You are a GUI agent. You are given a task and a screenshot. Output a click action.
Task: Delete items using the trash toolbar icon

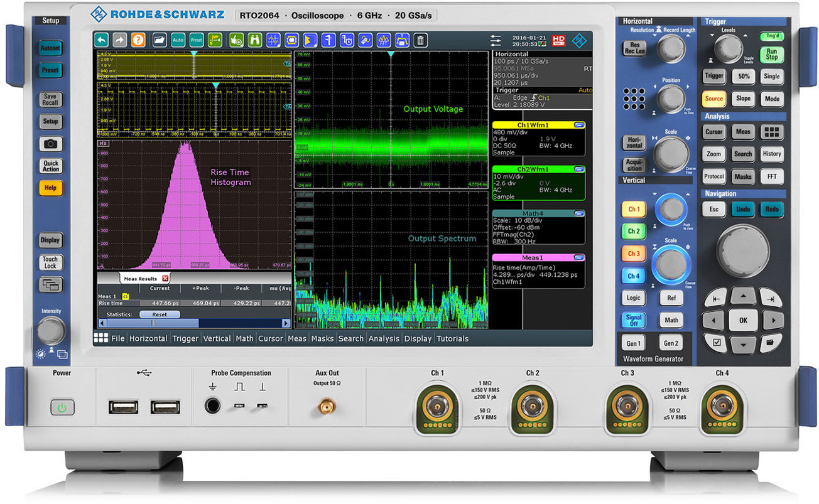point(420,40)
